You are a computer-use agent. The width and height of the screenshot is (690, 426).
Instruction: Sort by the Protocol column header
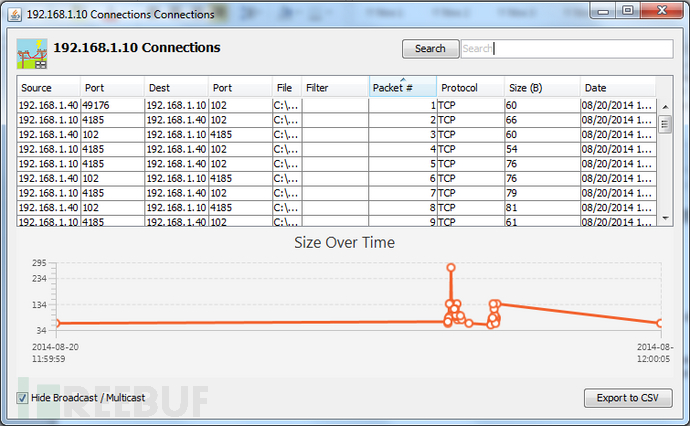click(x=470, y=88)
